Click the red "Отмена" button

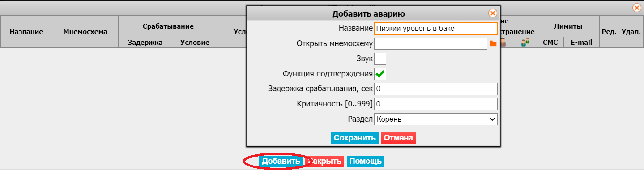click(398, 138)
